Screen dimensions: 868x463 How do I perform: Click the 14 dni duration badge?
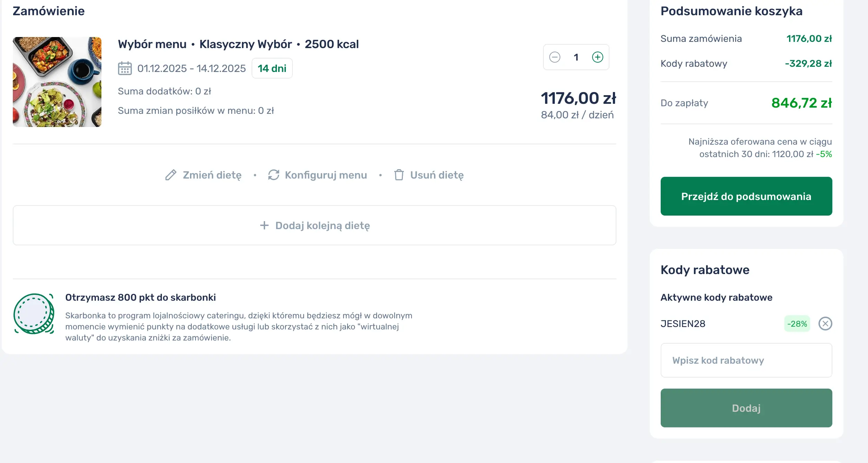pos(272,69)
